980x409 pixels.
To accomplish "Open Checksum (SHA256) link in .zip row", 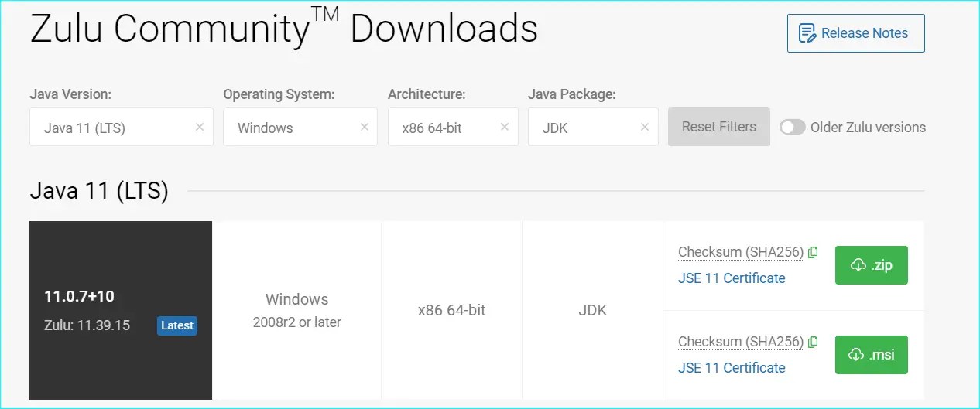I will click(741, 252).
